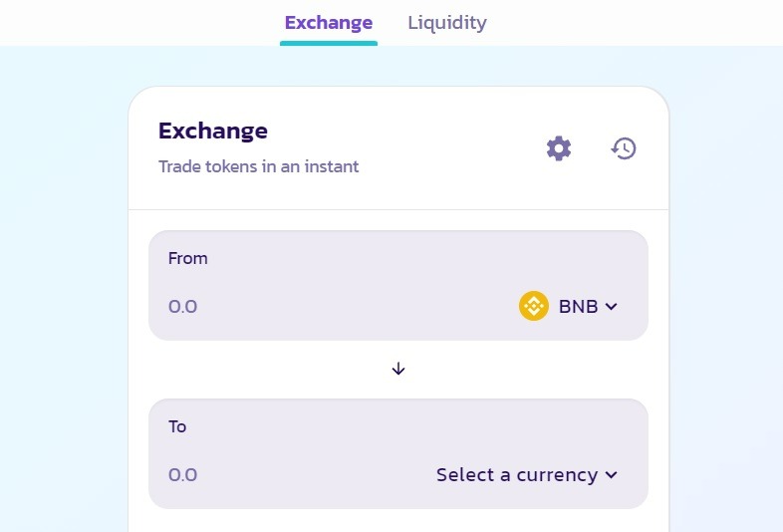783x532 pixels.
Task: Flip tokens with the down arrow
Action: click(398, 369)
